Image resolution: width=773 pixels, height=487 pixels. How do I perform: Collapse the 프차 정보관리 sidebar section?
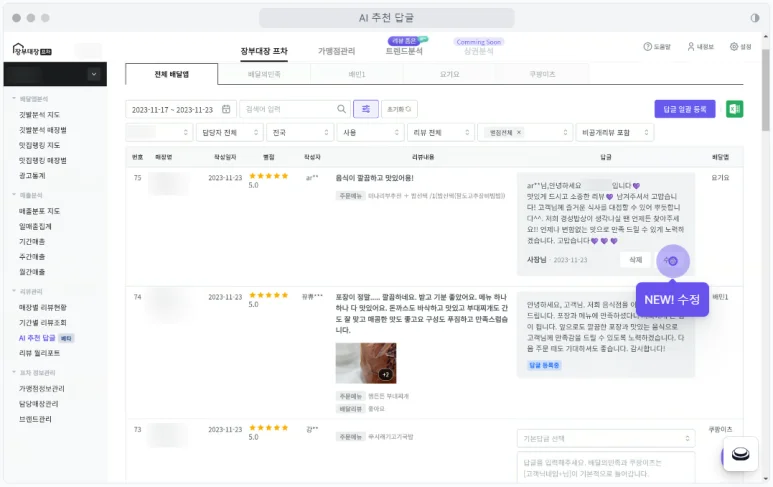tap(33, 373)
